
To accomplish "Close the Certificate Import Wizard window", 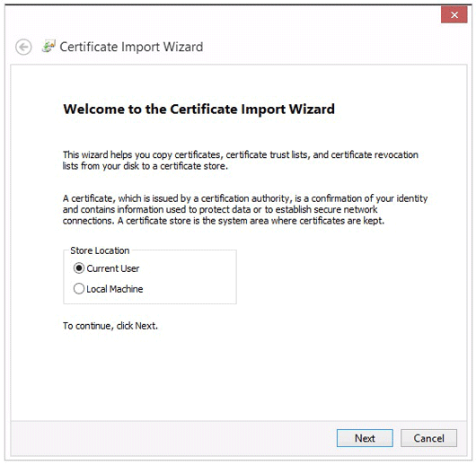I will [x=454, y=15].
